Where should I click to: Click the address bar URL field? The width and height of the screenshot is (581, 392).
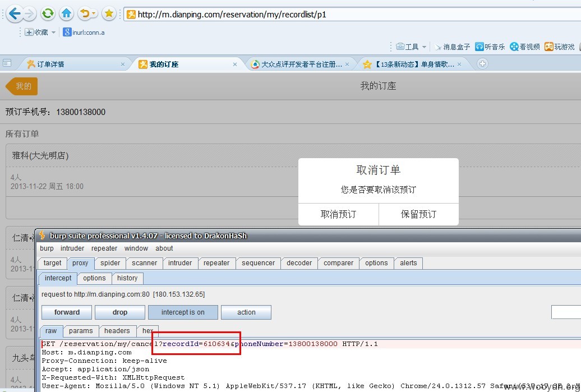tap(352, 15)
